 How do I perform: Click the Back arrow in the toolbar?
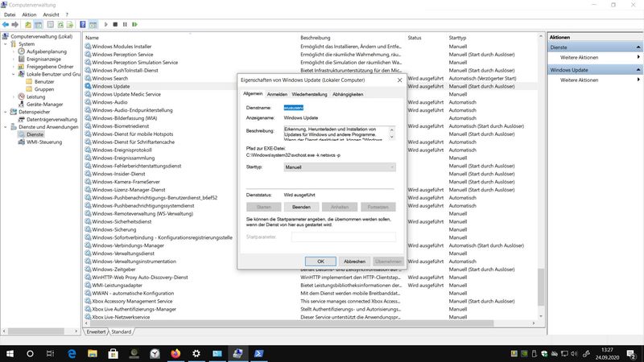pyautogui.click(x=6, y=25)
